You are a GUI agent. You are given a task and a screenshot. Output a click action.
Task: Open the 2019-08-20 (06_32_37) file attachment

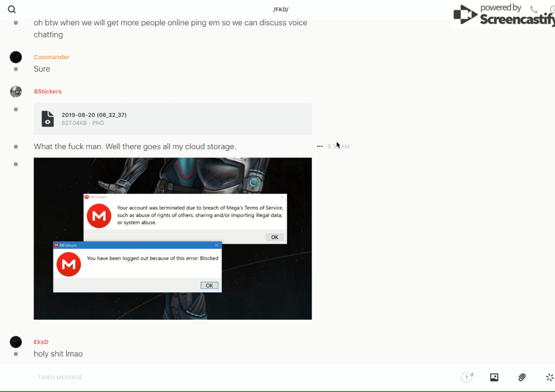click(x=94, y=115)
